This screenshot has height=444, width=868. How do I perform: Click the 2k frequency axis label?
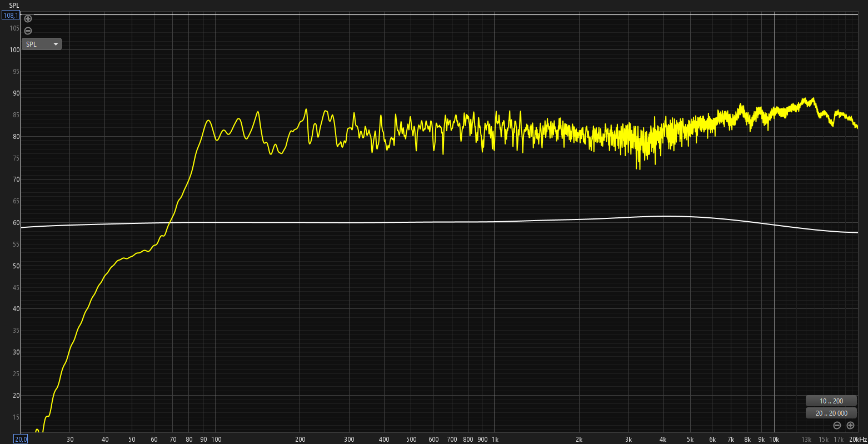tap(579, 440)
